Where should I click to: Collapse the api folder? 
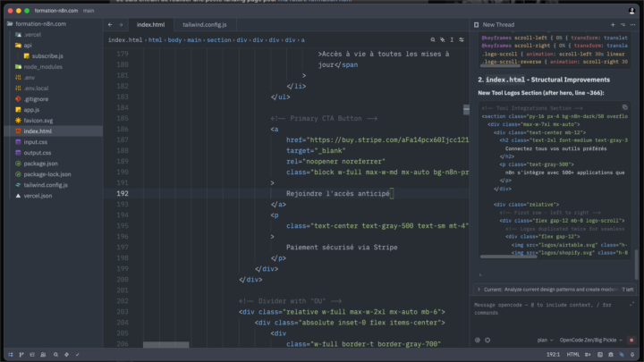27,45
